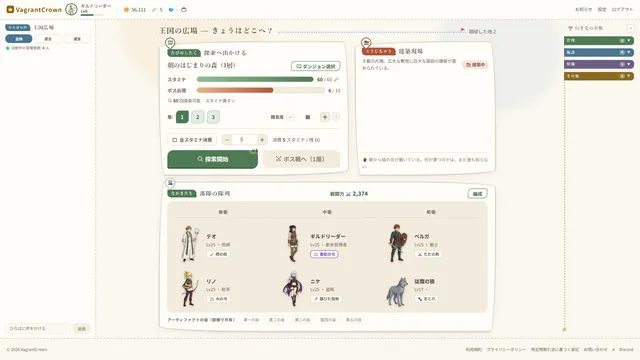Click the orange boss appearance progress bar
Screen dimensions: 640x360
pyautogui.click(x=261, y=91)
